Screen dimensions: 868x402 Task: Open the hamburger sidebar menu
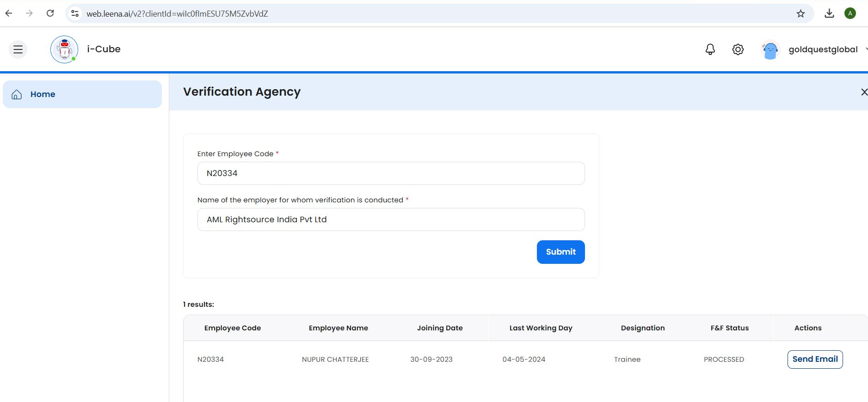pyautogui.click(x=18, y=49)
